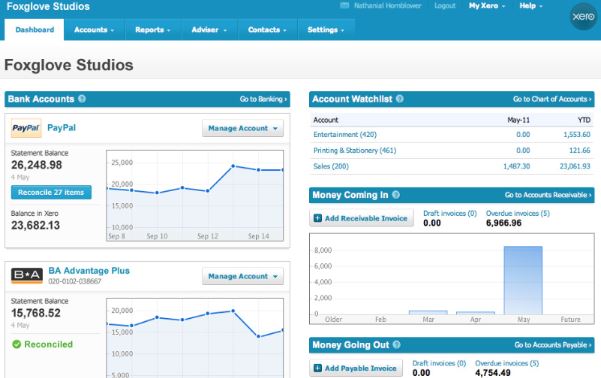Click Add Payable Invoice button
Viewport: 601px width, 378px height.
click(356, 368)
